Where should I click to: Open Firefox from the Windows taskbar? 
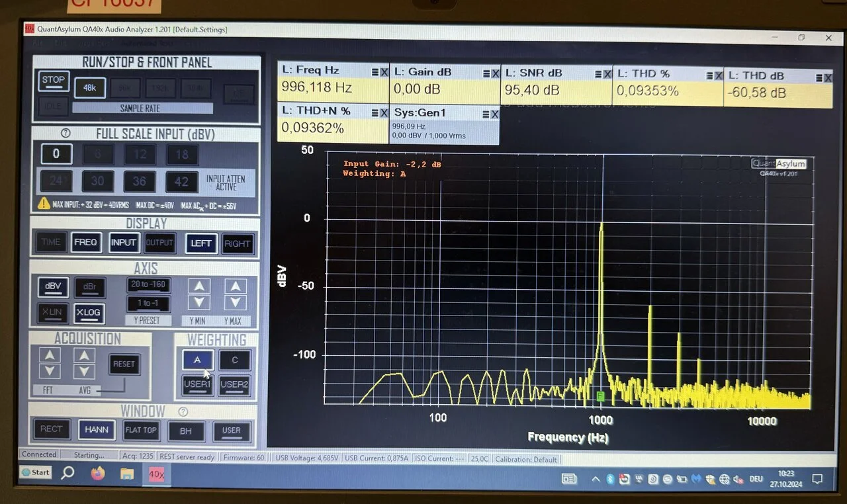click(x=98, y=474)
